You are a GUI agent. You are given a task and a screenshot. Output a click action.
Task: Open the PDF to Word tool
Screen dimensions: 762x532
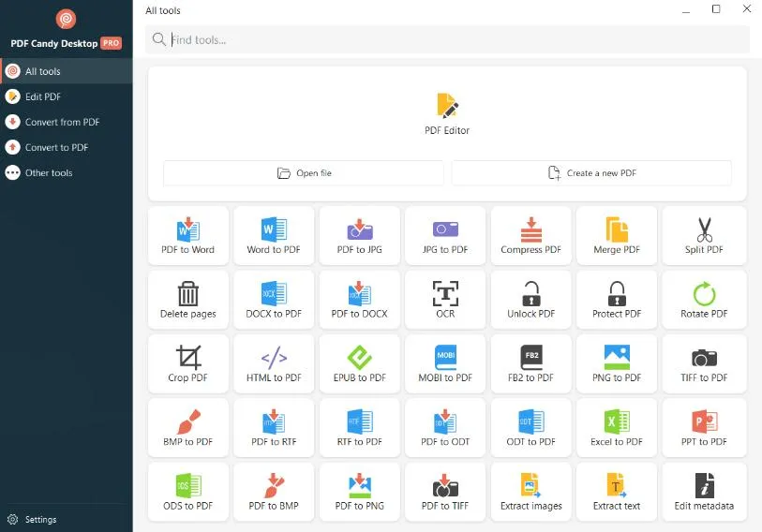[x=188, y=236]
